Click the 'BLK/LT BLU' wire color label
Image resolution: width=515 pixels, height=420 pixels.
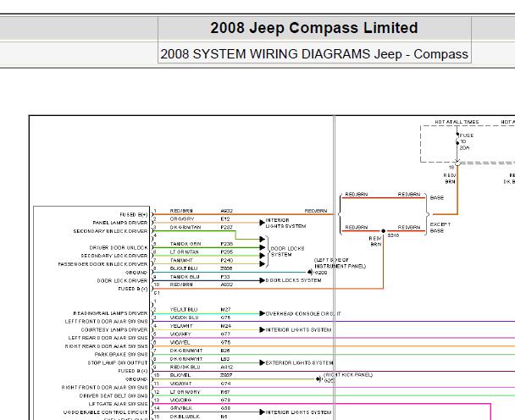pos(184,268)
